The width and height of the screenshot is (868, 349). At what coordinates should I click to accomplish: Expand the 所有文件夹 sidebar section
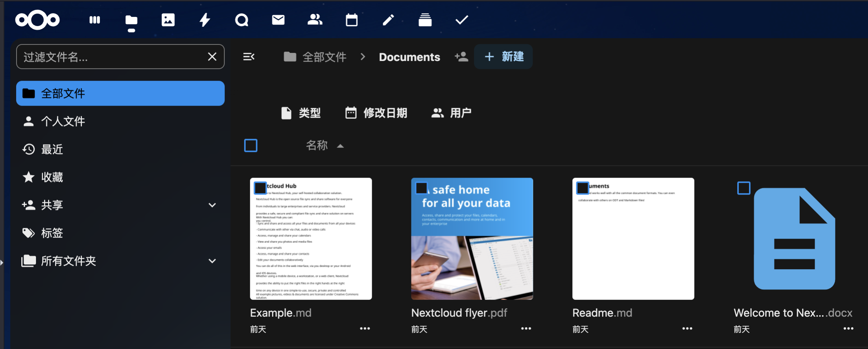(212, 261)
